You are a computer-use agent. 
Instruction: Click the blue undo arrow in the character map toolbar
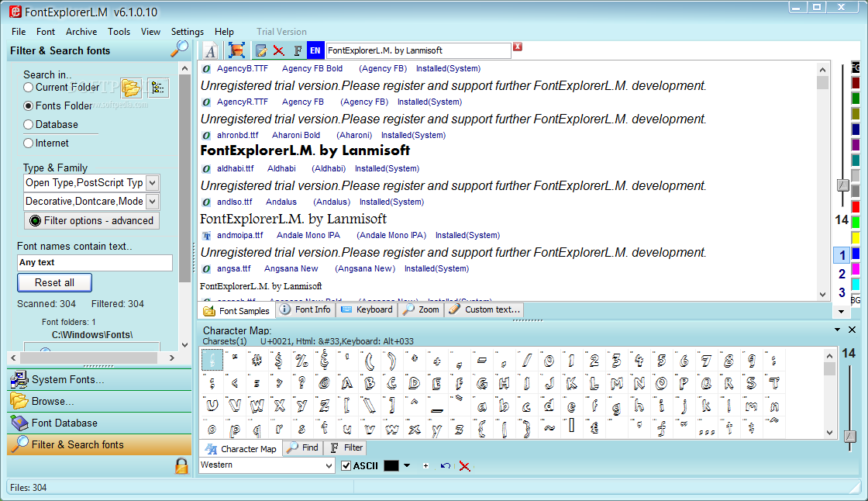pyautogui.click(x=445, y=465)
